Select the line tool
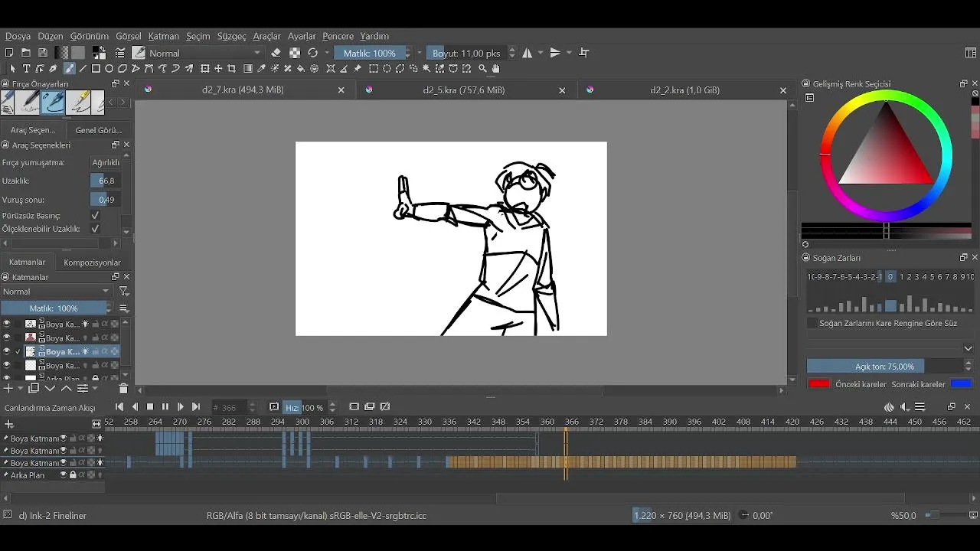The height and width of the screenshot is (551, 980). coord(83,69)
